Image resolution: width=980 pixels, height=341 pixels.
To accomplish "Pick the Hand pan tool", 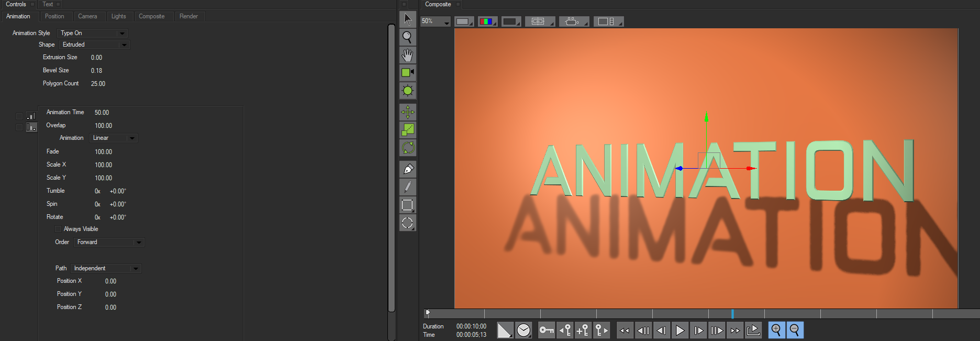I will tap(407, 55).
